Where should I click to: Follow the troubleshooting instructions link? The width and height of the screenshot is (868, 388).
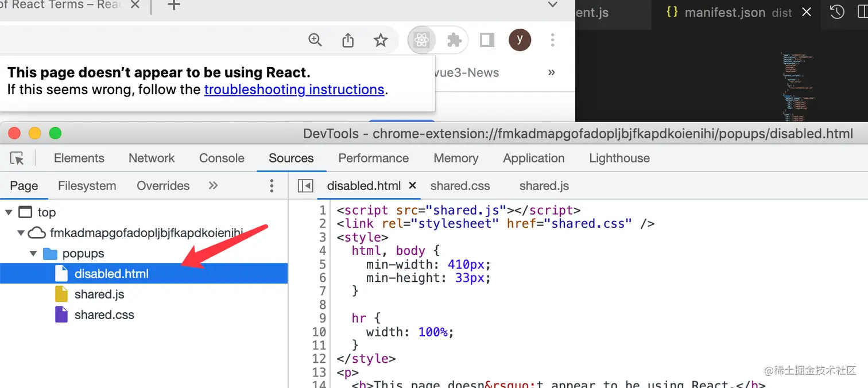click(294, 90)
